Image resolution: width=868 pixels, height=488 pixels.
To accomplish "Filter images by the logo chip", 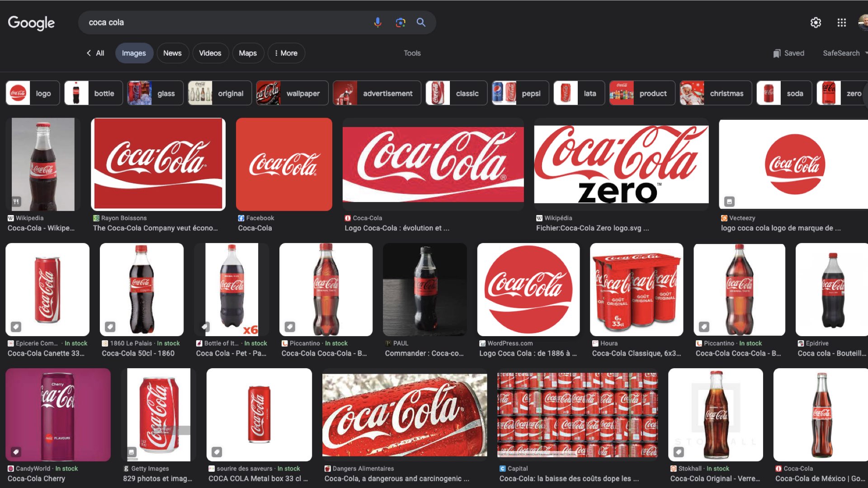I will tap(33, 93).
